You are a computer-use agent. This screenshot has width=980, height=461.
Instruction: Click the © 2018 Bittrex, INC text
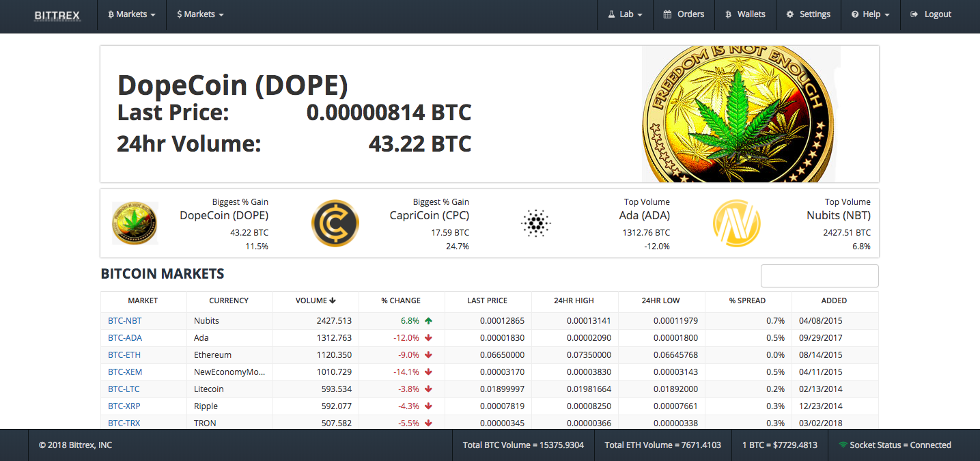[x=75, y=445]
